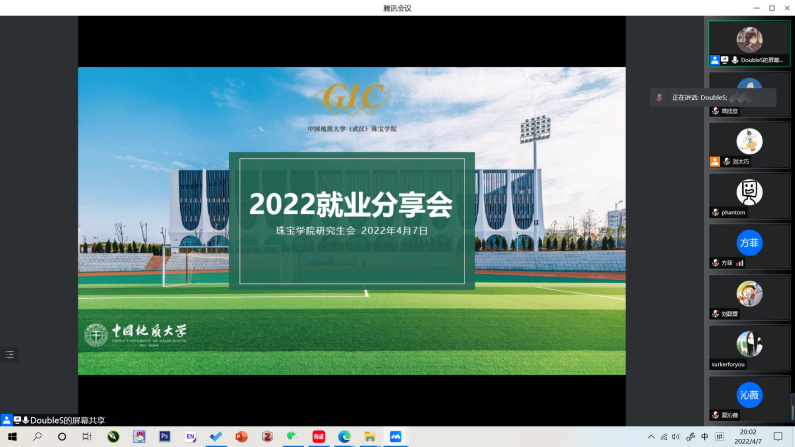This screenshot has height=447, width=795.
Task: Click the Tencent Meeting taskbar icon
Action: (x=396, y=437)
